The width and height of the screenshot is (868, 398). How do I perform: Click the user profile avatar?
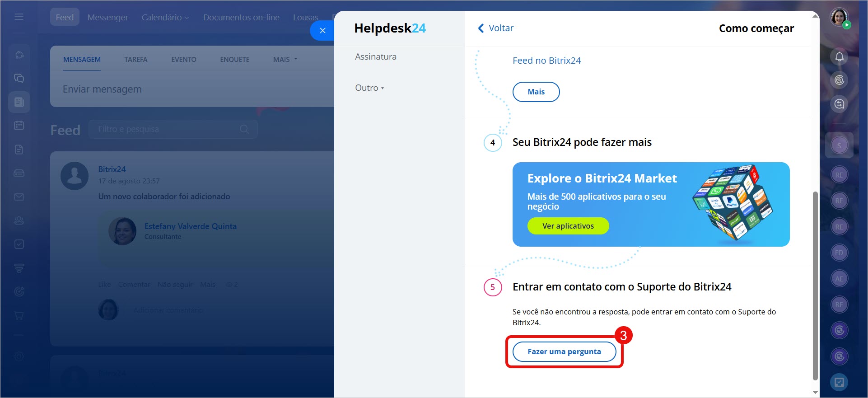coord(839,17)
